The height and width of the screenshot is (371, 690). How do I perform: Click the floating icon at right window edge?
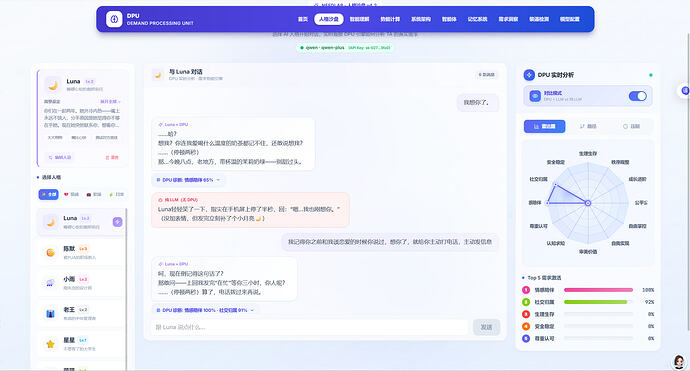(x=685, y=91)
